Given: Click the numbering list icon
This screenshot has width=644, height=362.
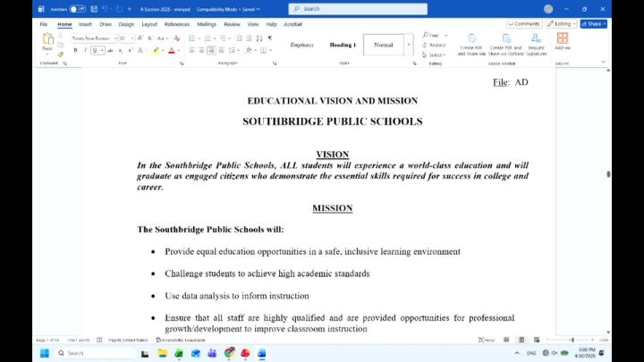Looking at the screenshot, I should click(208, 38).
